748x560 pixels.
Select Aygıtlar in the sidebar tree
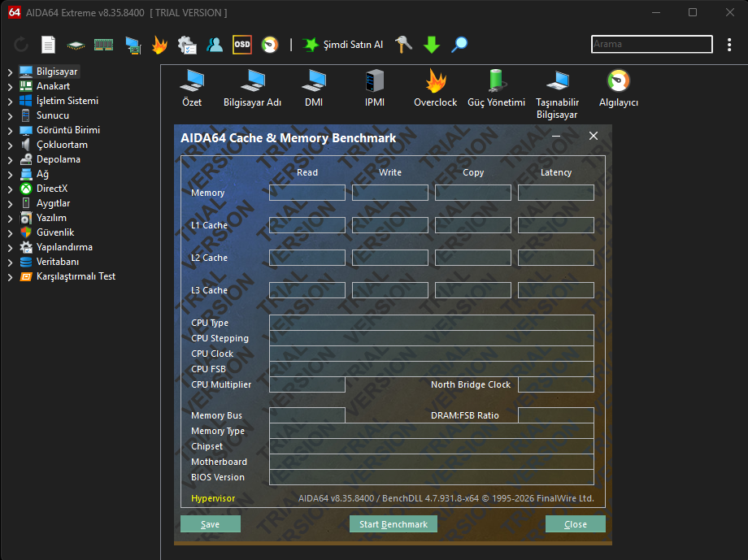pyautogui.click(x=53, y=203)
